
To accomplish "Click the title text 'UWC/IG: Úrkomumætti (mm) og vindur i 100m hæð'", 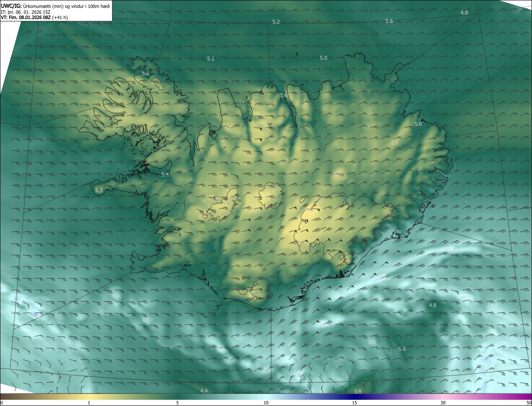I will click(x=55, y=6).
